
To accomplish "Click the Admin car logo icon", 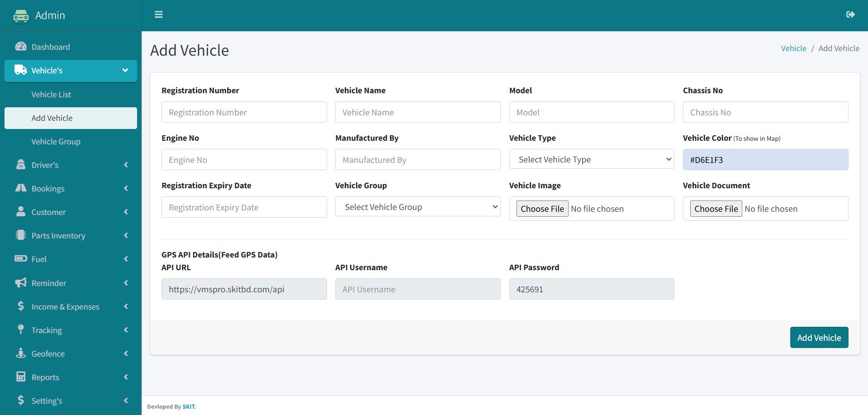I will [21, 16].
